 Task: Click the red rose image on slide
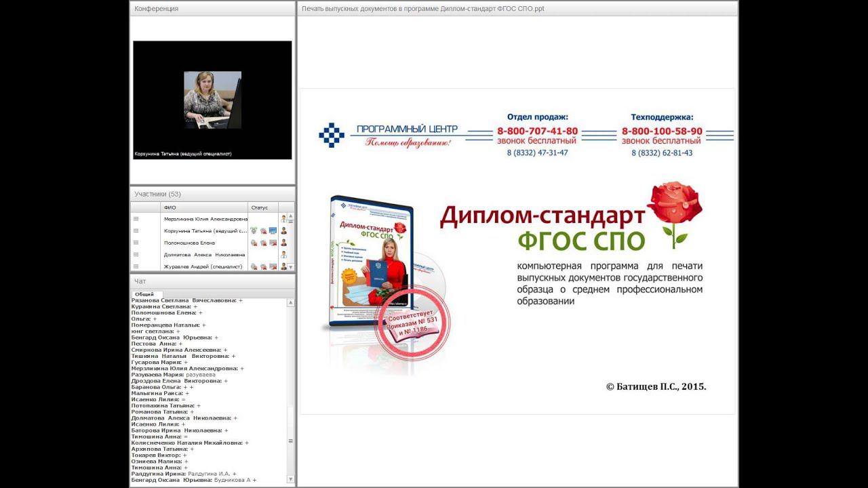674,213
